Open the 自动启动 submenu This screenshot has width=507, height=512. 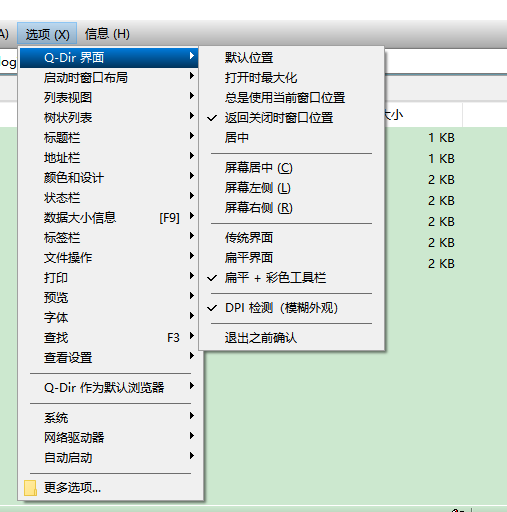pos(109,458)
